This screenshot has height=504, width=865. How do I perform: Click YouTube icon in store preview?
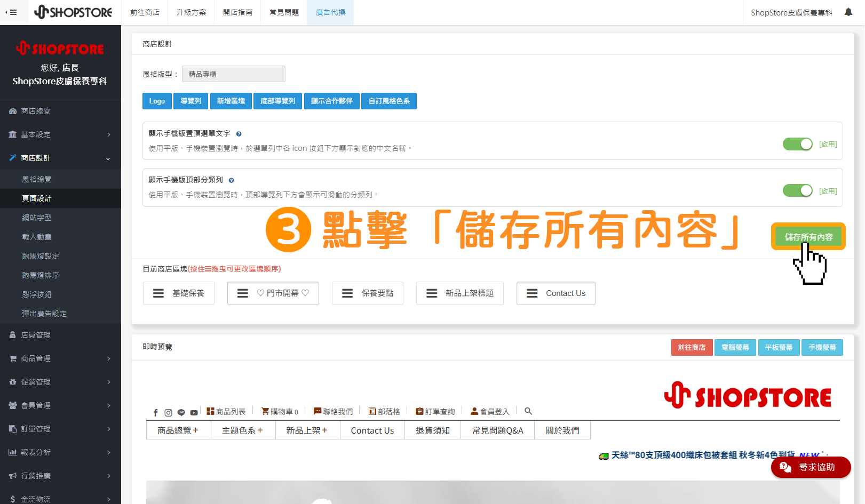point(194,412)
